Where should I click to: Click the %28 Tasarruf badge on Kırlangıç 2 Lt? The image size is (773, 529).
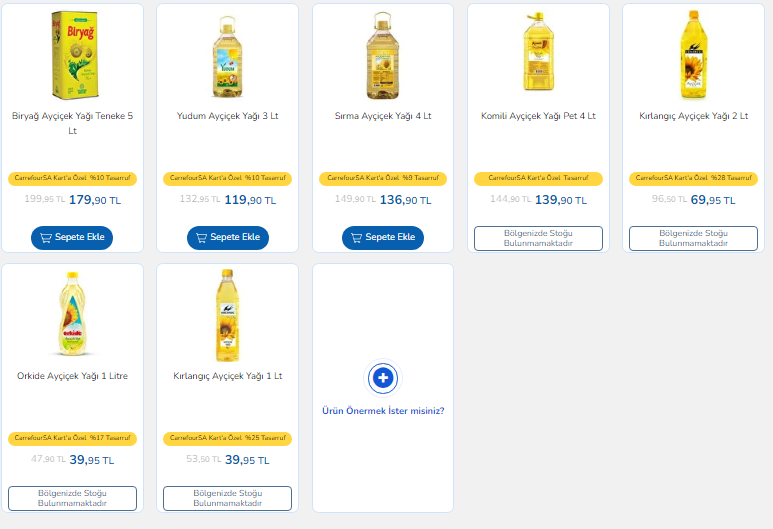pos(693,178)
